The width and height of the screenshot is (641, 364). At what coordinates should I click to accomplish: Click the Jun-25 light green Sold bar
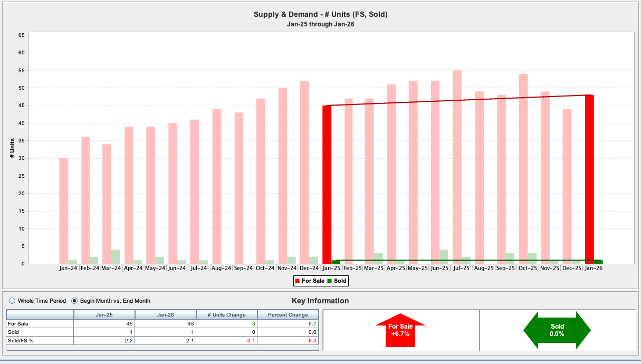tap(444, 257)
